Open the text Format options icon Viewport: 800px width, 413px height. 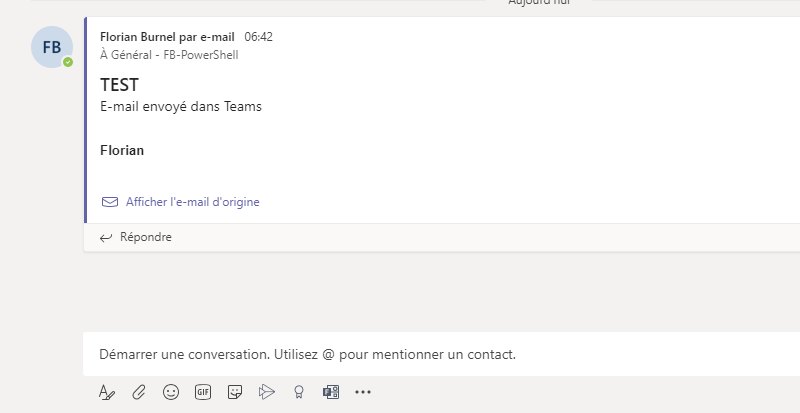tap(107, 393)
